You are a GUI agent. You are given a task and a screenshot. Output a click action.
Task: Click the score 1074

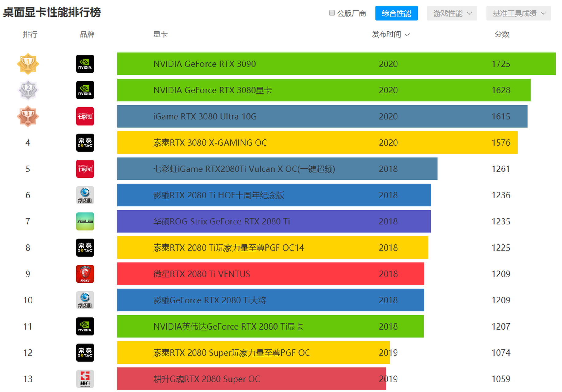[501, 353]
